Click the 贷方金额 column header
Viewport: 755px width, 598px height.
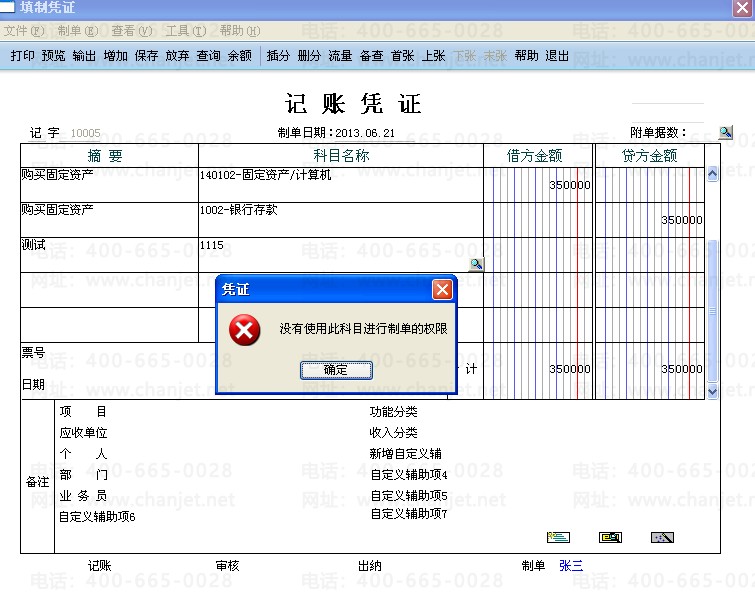tap(650, 156)
